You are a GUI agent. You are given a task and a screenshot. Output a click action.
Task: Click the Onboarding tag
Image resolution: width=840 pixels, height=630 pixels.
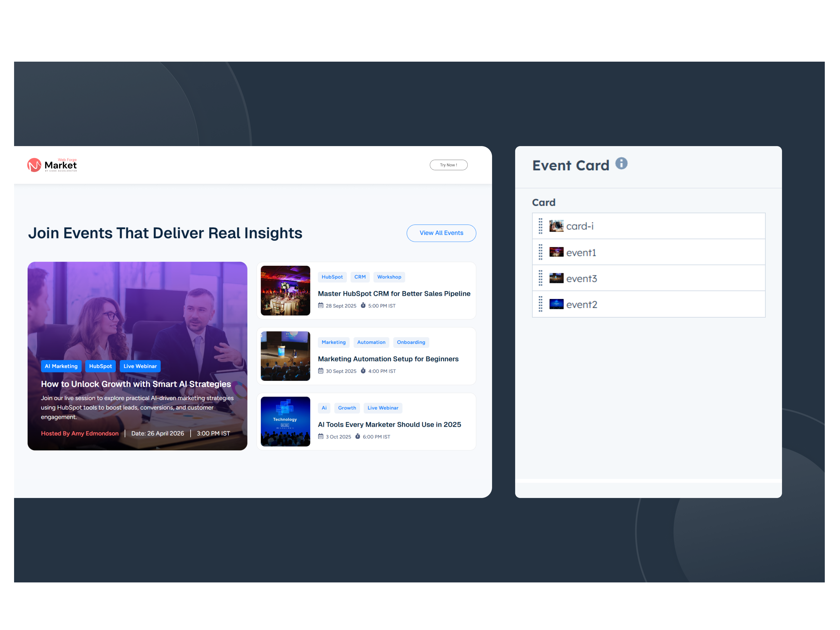coord(411,342)
